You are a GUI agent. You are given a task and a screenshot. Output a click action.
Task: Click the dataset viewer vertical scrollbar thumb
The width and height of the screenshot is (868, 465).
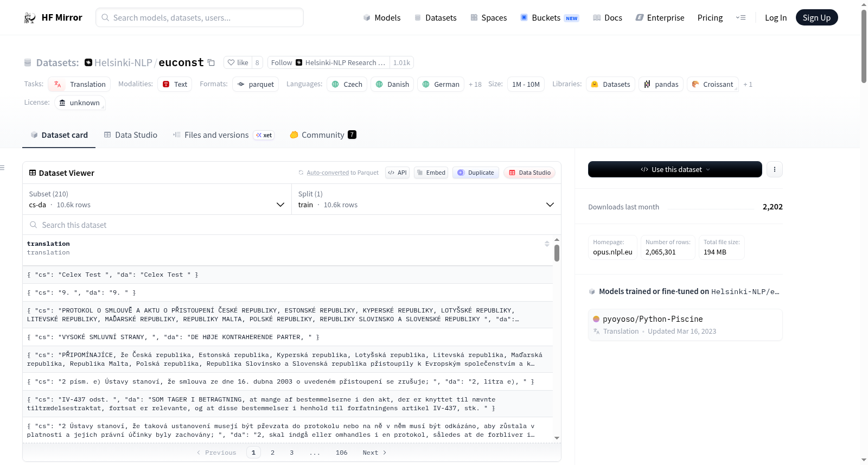click(557, 253)
